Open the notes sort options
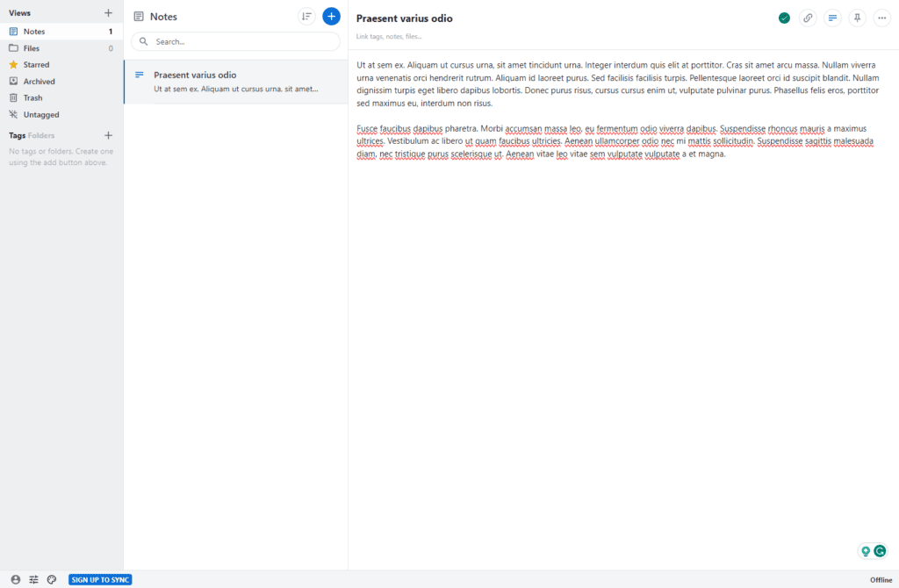Screen dimensions: 899x588 pyautogui.click(x=306, y=17)
